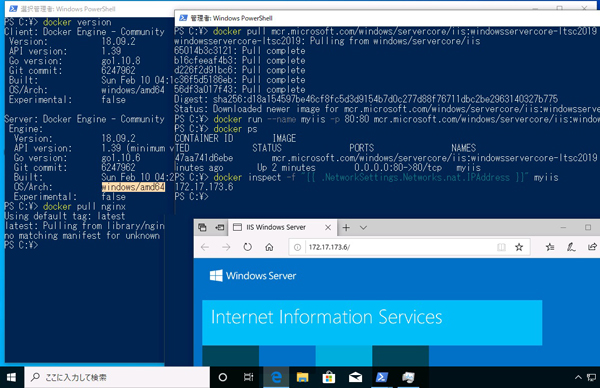Share this page from Edge
This screenshot has height=388, width=600.
592,247
